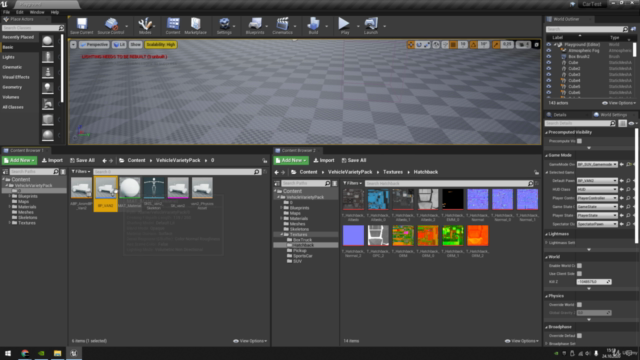This screenshot has height=360, width=640.
Task: Click Add New in Content Browser 1
Action: click(19, 160)
